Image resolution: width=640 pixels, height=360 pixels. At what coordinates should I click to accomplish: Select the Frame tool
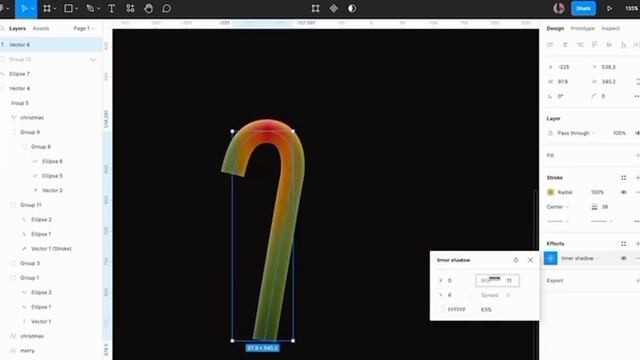pyautogui.click(x=47, y=9)
